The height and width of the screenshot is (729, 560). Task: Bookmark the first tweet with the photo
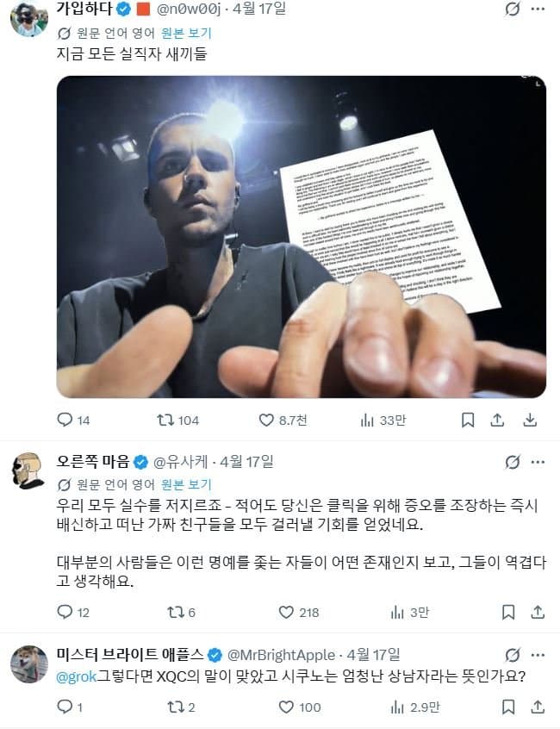click(468, 421)
